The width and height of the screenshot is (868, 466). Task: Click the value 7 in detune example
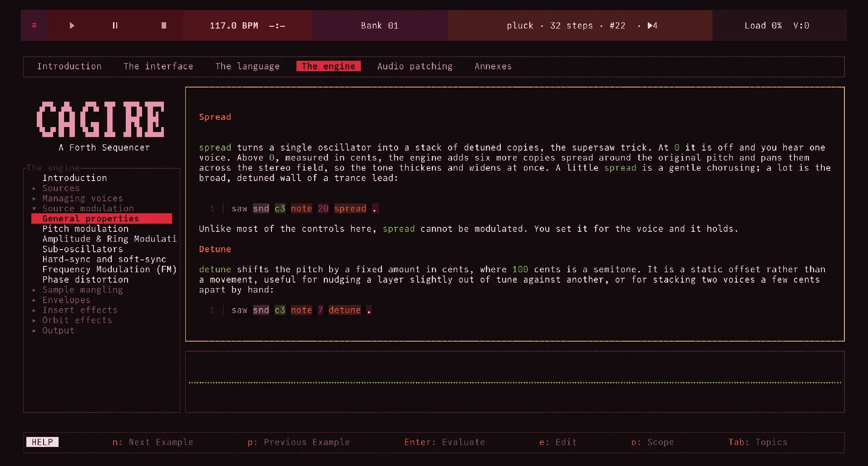pos(320,310)
